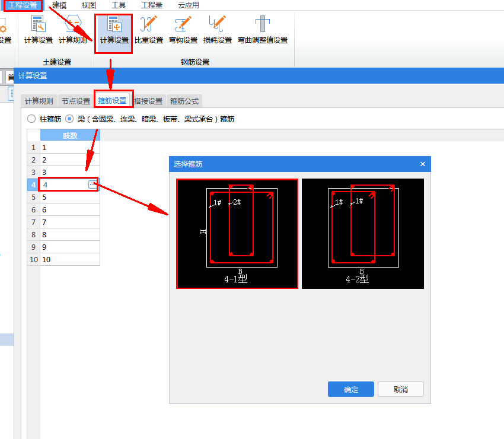The image size is (504, 439).
Task: Open 计算规则 icon in 土建设置 group
Action: tap(73, 30)
